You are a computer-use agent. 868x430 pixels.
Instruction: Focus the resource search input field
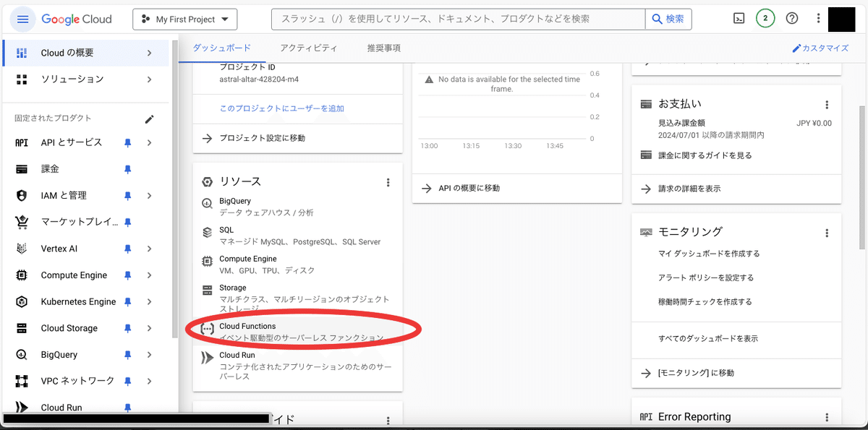coord(458,19)
